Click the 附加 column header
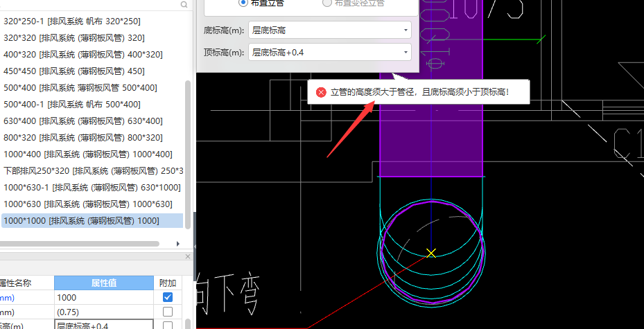The image size is (644, 329). [x=168, y=283]
